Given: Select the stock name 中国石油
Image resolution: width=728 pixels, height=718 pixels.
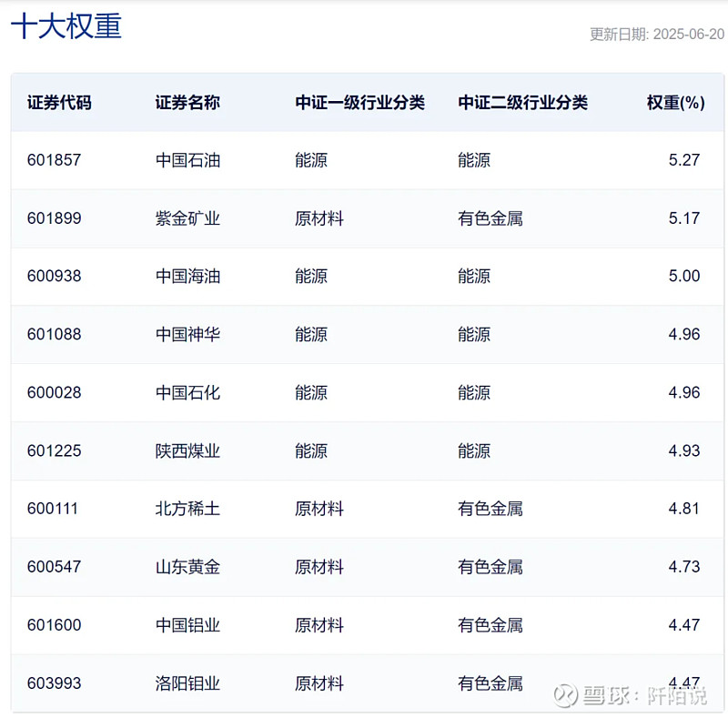Looking at the screenshot, I should click(187, 160).
